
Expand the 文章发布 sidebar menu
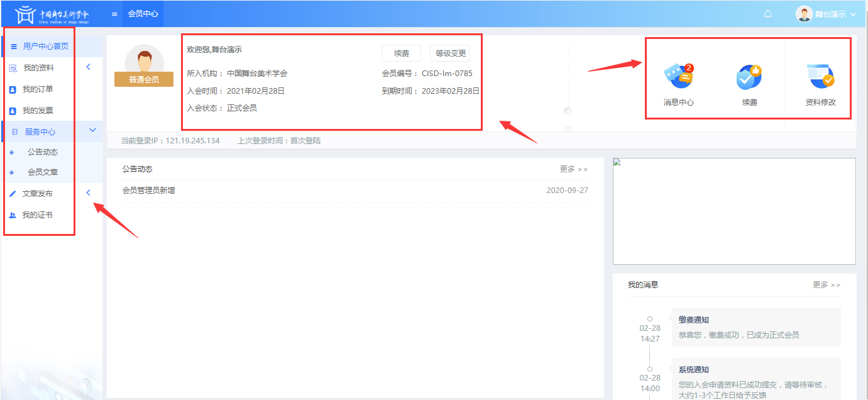[x=38, y=194]
